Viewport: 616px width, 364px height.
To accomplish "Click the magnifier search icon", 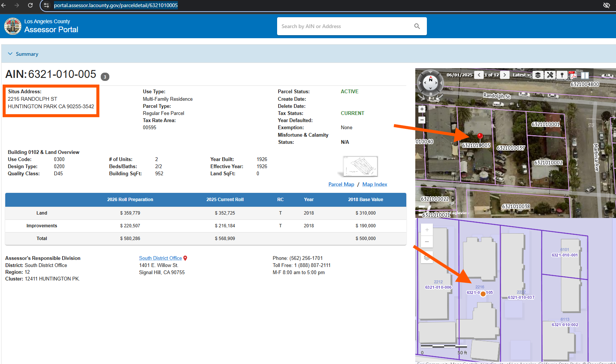I will tap(417, 26).
